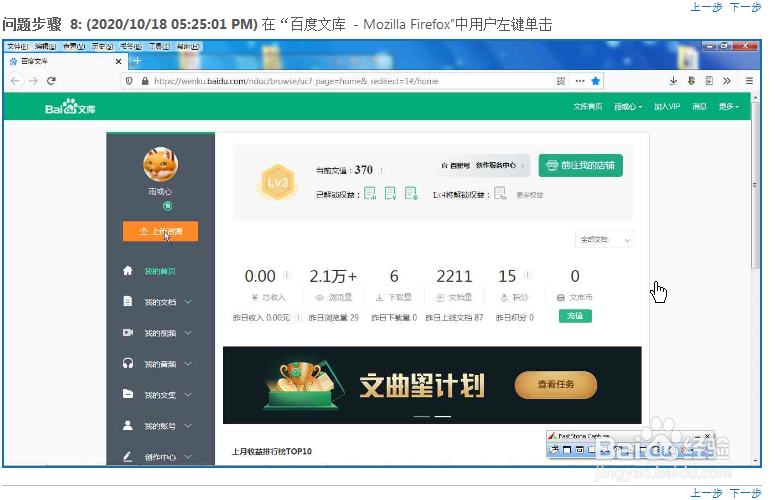The width and height of the screenshot is (775, 500).
Task: Open the 工具 menu in Firefox
Action: point(160,46)
